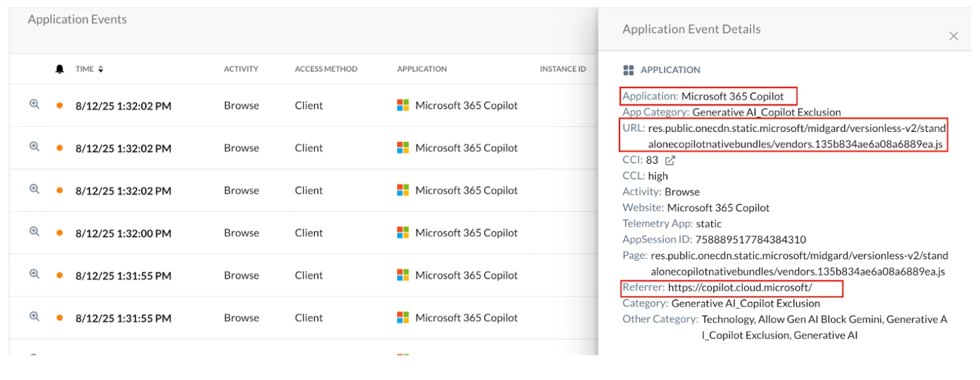Click the Microsoft logo on the 1:32:00 PM row
This screenshot has width=980, height=380.
coord(403,233)
